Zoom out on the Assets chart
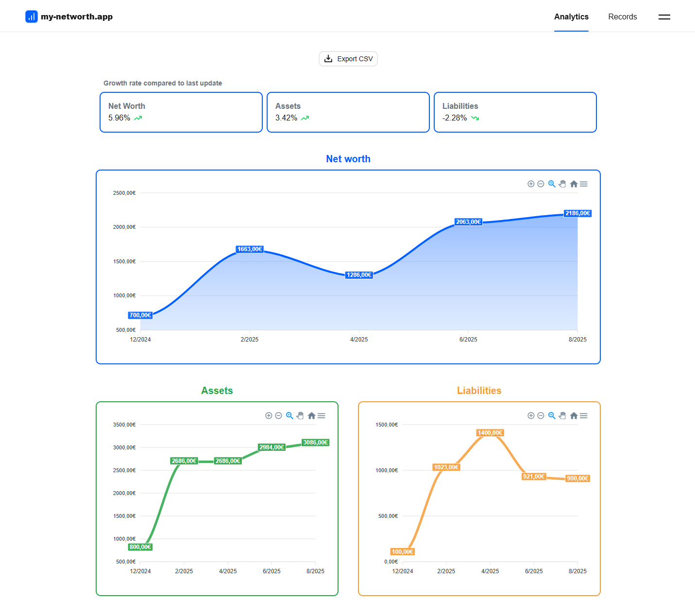The image size is (695, 616). (278, 416)
